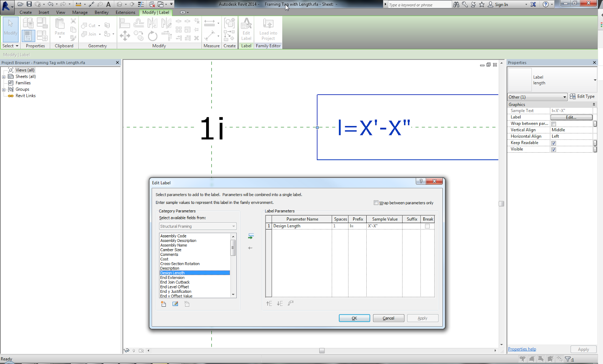Open the Manage menu tab
Image resolution: width=603 pixels, height=364 pixels.
[x=80, y=12]
